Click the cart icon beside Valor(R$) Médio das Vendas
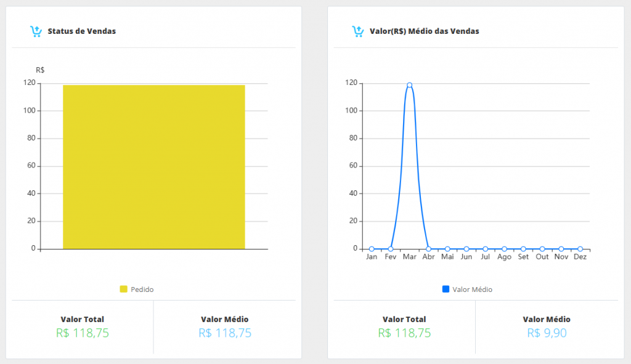This screenshot has width=631, height=364. pyautogui.click(x=357, y=31)
